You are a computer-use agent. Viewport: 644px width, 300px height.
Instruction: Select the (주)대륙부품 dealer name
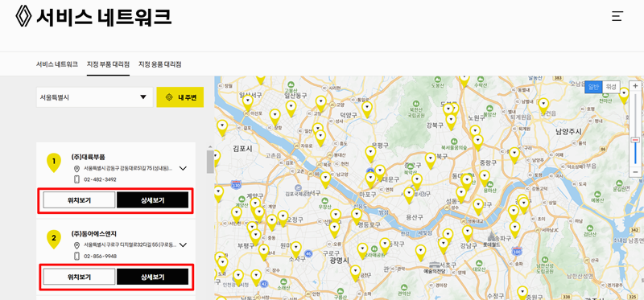pyautogui.click(x=88, y=157)
